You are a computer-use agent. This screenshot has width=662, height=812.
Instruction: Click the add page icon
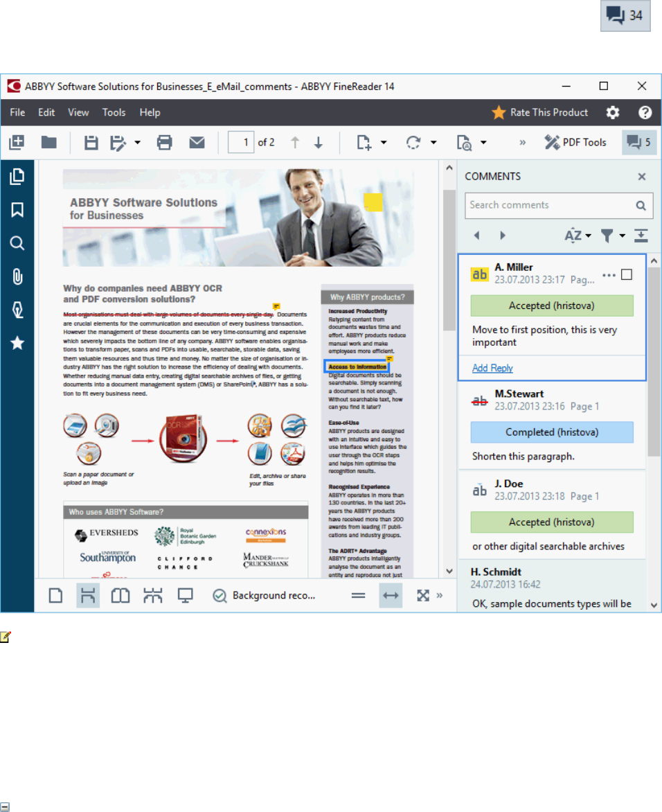pyautogui.click(x=364, y=143)
